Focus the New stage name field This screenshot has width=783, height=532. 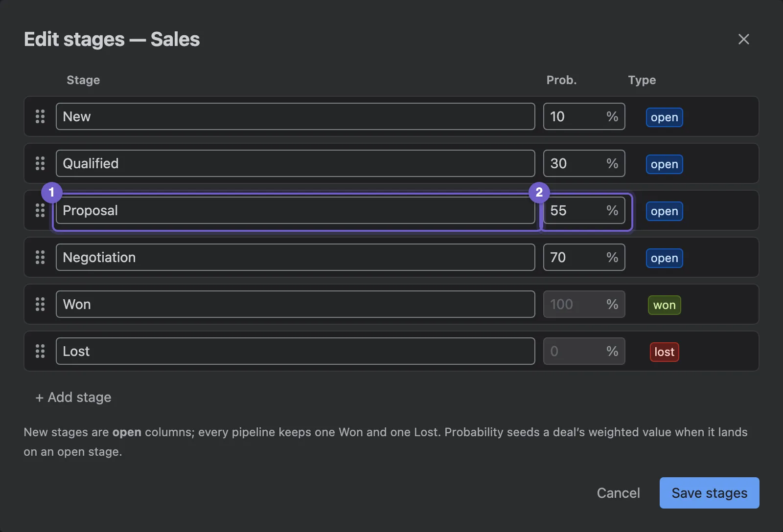295,116
